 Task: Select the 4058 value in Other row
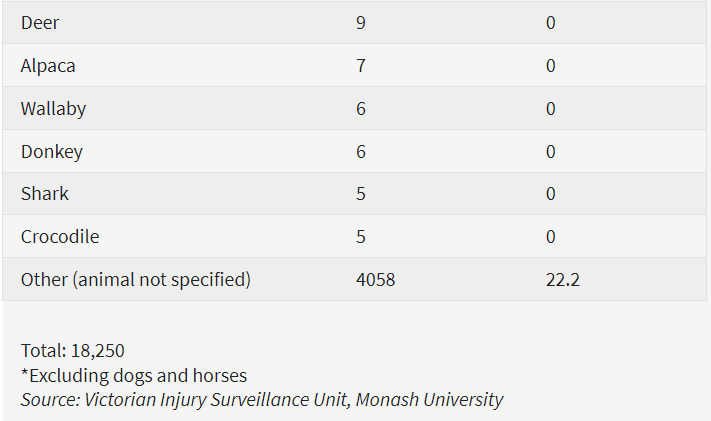tap(375, 280)
